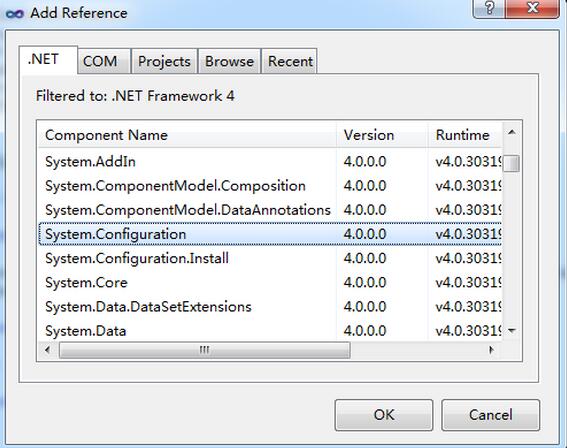
Task: Click the help question mark button
Action: click(x=489, y=8)
